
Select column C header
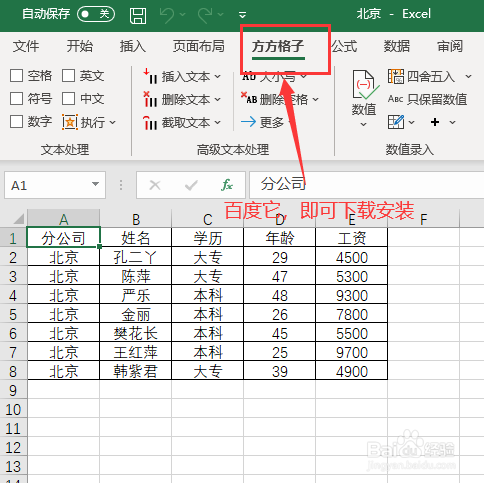pyautogui.click(x=208, y=219)
